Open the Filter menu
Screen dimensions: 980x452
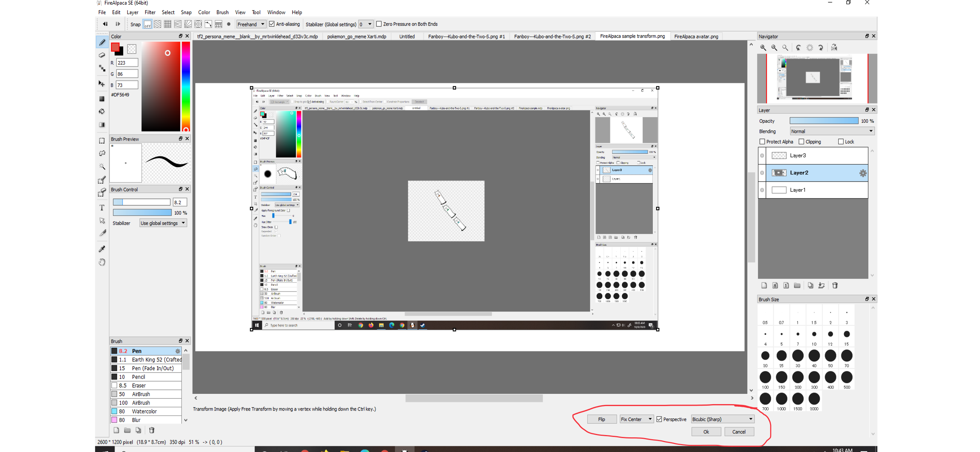[150, 12]
